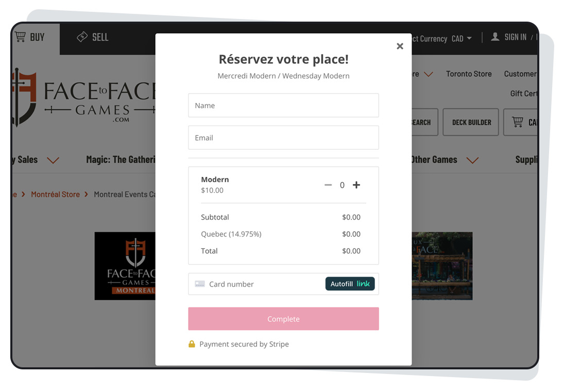Click the Deck Builder button

471,122
